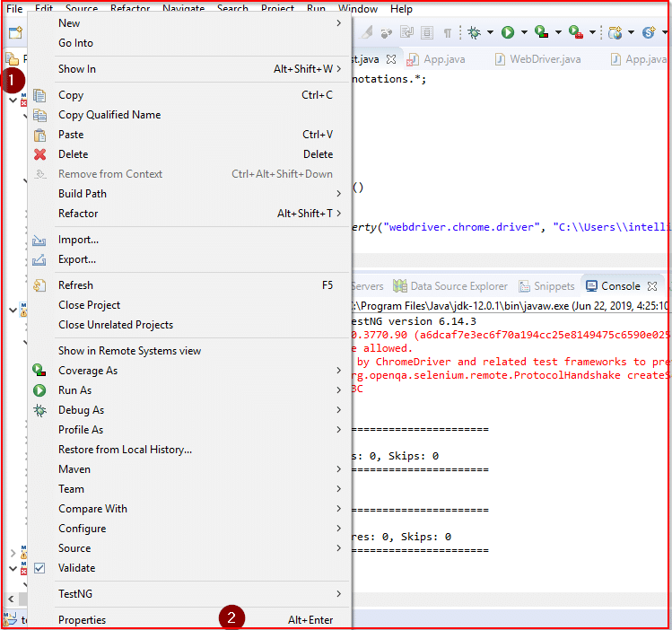
Task: Close the active st.java editor tab
Action: 391,59
